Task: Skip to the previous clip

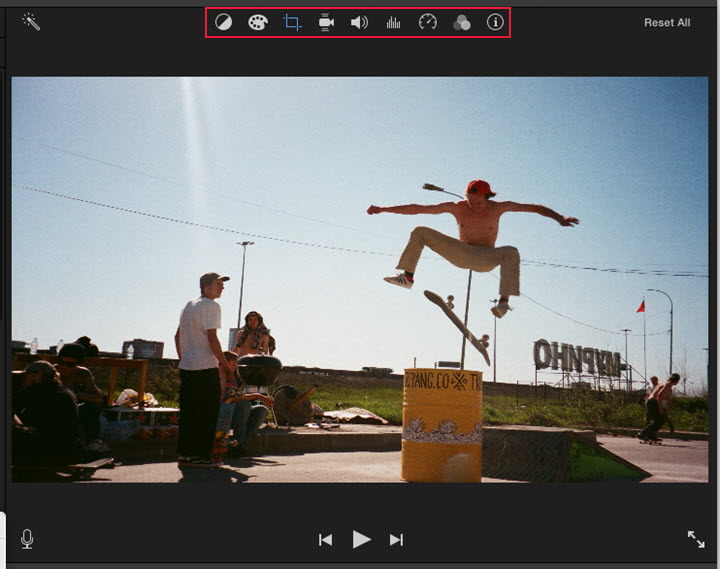Action: pyautogui.click(x=325, y=540)
